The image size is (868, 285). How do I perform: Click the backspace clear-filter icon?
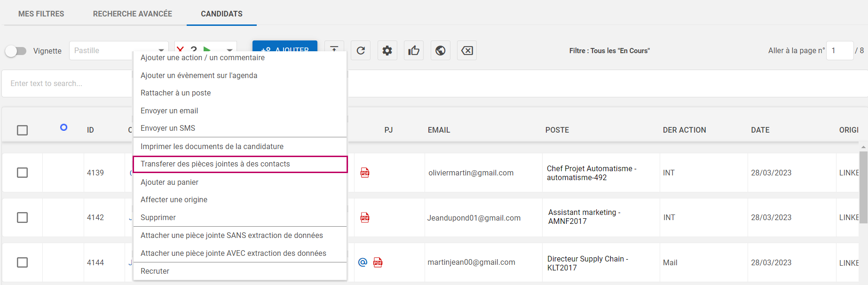tap(467, 51)
